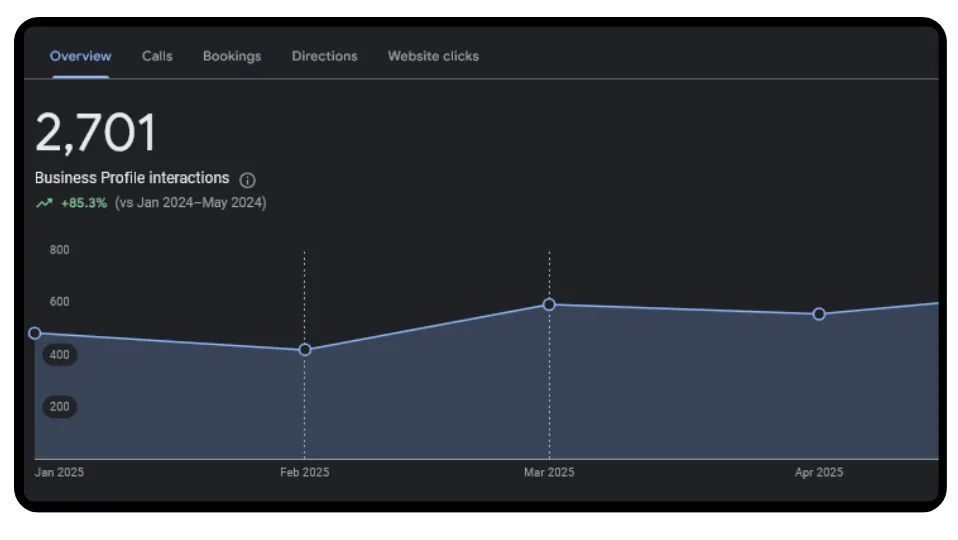This screenshot has width=958, height=540.
Task: Click the Business Profile interactions label
Action: [132, 178]
